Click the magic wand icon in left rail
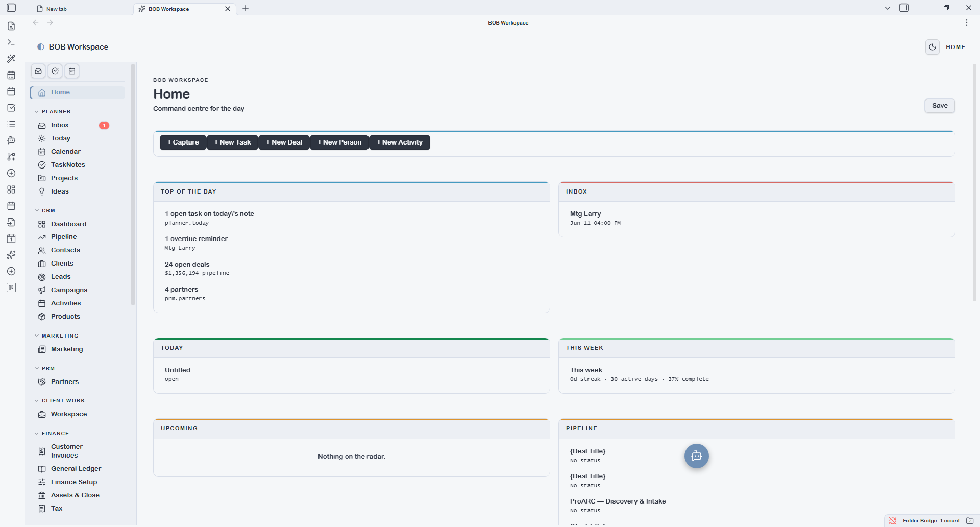The width and height of the screenshot is (980, 527). coord(11,59)
